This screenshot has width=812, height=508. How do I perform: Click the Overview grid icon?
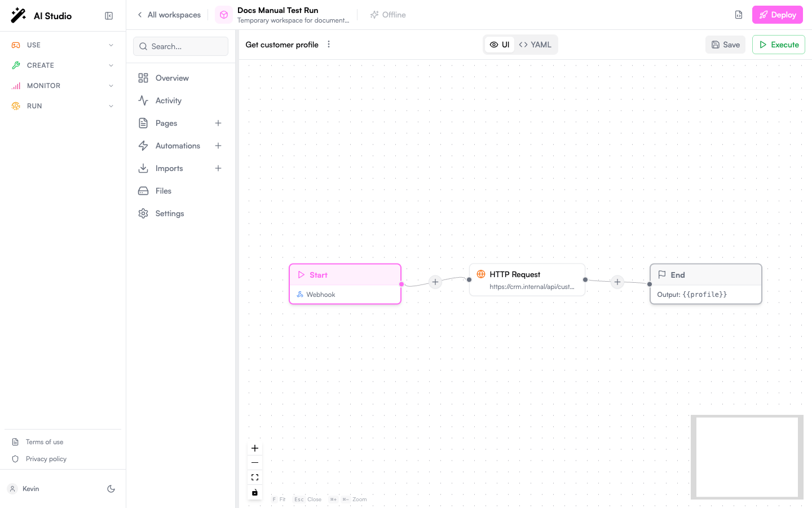(x=143, y=78)
